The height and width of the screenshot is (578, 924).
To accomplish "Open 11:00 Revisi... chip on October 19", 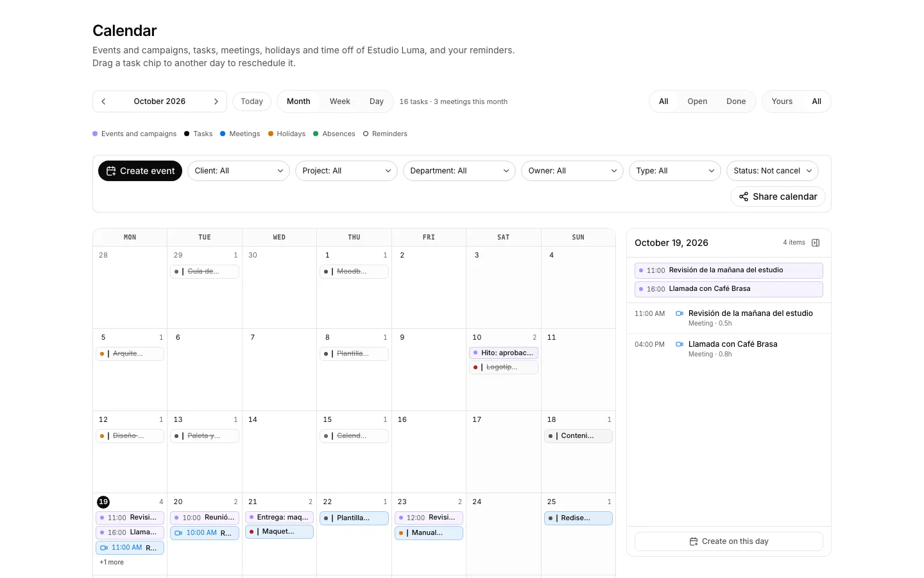I will 130,518.
